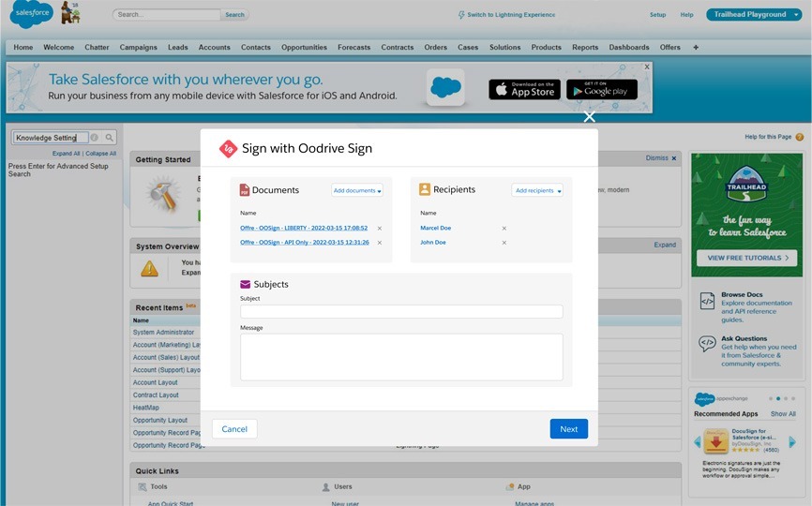Open the HeatMap recent item
This screenshot has width=812, height=506.
pos(145,408)
